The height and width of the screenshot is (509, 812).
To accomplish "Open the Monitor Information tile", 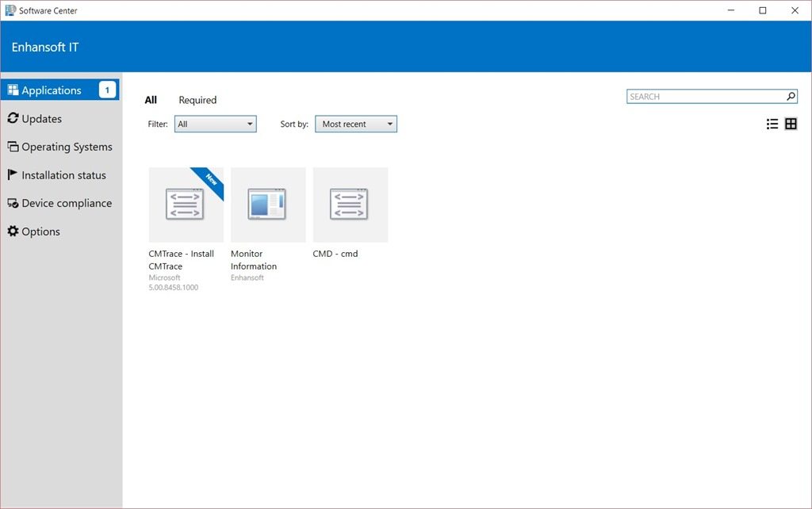I will (268, 205).
